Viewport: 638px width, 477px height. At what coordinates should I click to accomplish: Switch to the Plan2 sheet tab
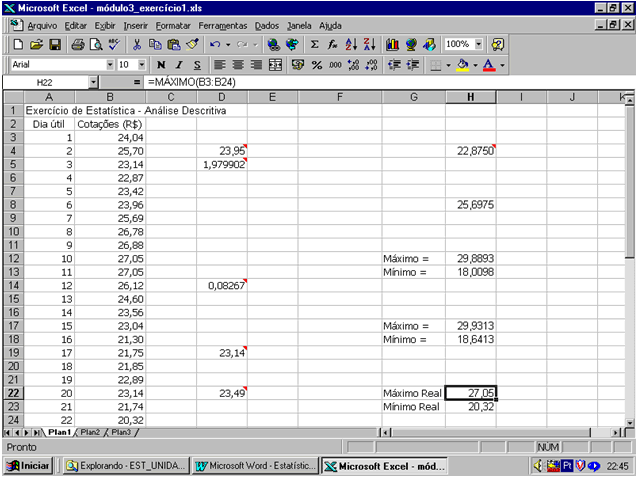(x=90, y=432)
